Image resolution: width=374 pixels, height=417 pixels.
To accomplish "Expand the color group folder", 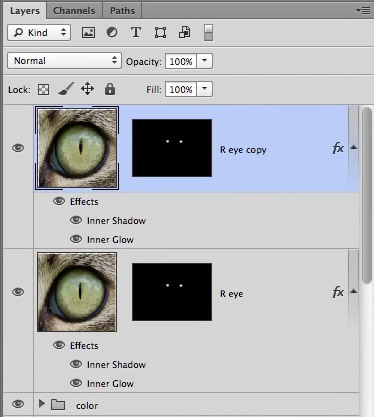I will (42, 404).
